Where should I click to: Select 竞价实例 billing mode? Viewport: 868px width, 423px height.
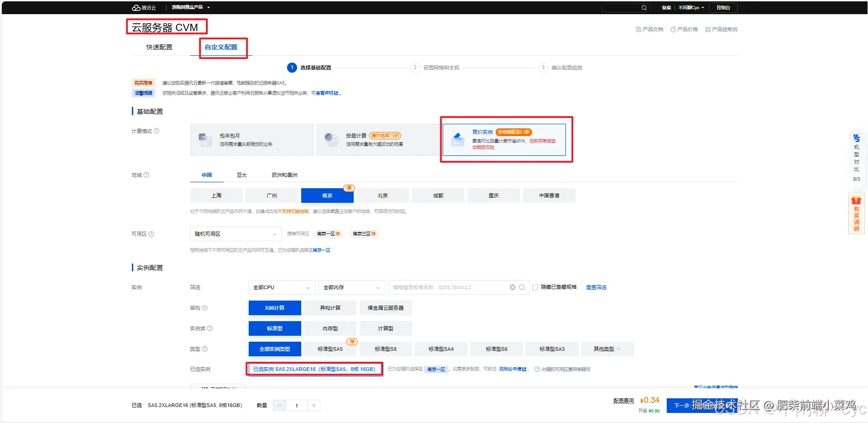[x=504, y=140]
